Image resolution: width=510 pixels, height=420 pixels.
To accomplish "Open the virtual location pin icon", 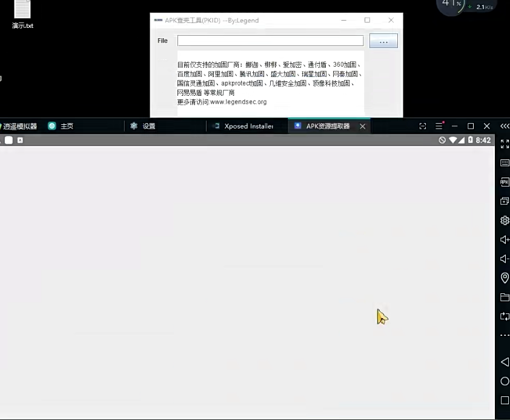I will [x=505, y=278].
